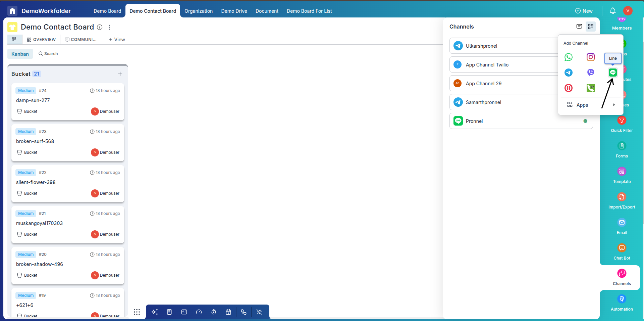Screen dimensions: 644x321
Task: Add a SIP phone channel
Action: point(591,88)
